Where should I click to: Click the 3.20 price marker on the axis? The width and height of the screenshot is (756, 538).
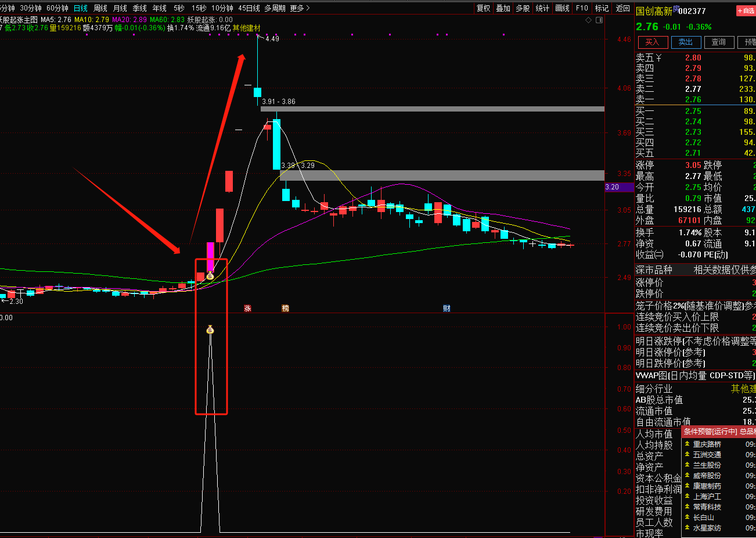click(612, 187)
